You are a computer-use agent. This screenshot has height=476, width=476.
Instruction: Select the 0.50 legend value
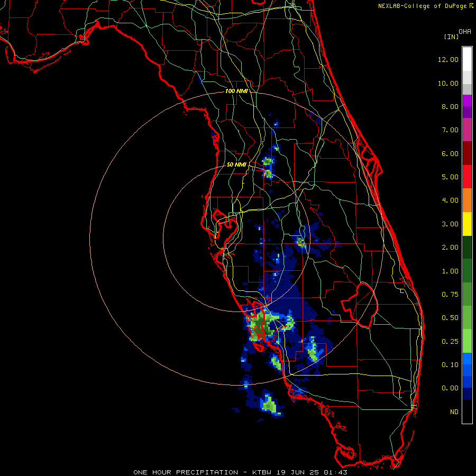tap(450, 318)
